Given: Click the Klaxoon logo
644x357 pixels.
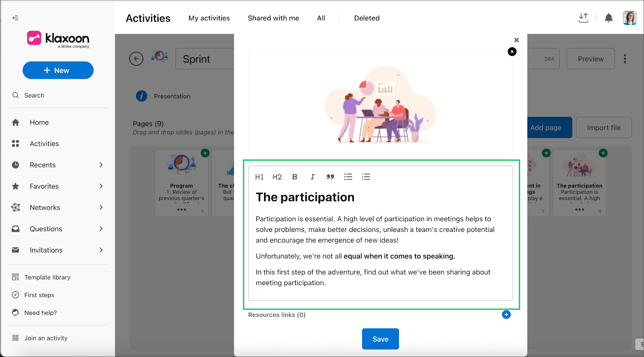Looking at the screenshot, I should pyautogui.click(x=58, y=39).
